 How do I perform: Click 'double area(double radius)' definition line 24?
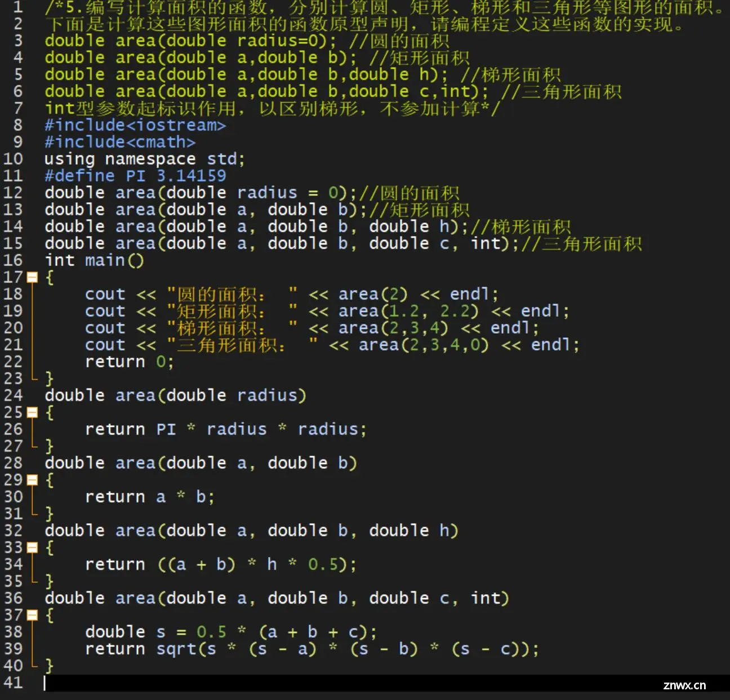[176, 395]
